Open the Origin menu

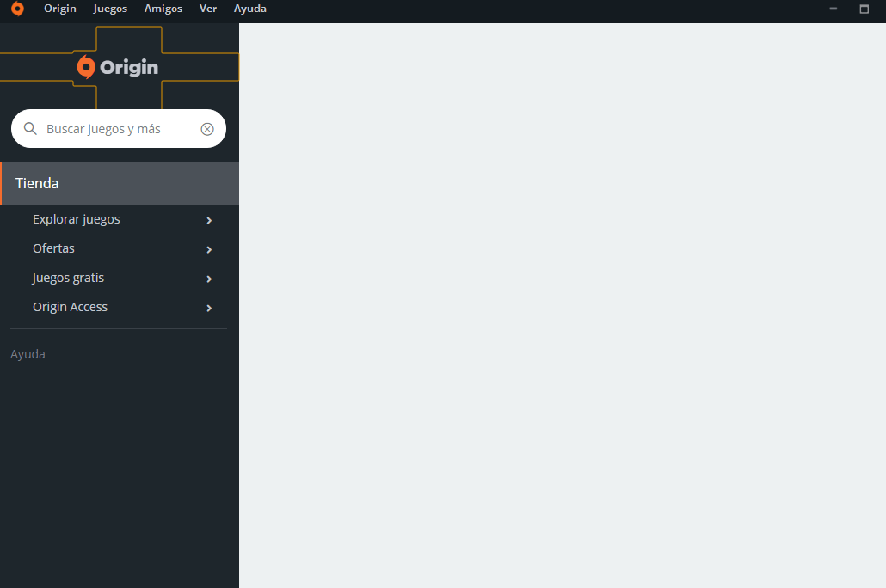click(60, 9)
